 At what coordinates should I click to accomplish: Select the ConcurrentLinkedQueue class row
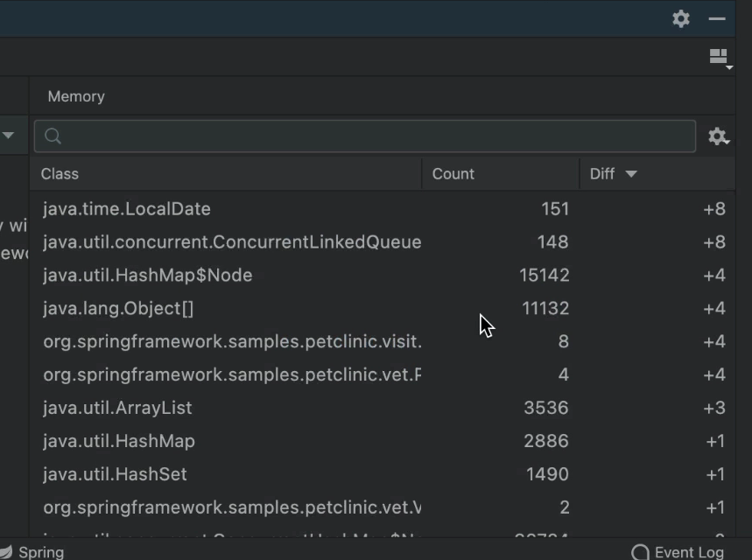click(232, 242)
